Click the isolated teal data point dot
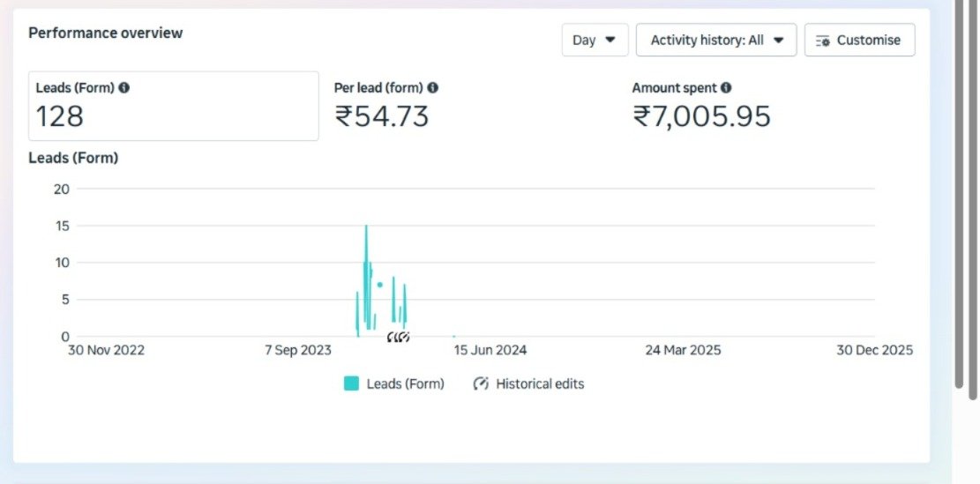Viewport: 980px width, 484px height. [380, 285]
